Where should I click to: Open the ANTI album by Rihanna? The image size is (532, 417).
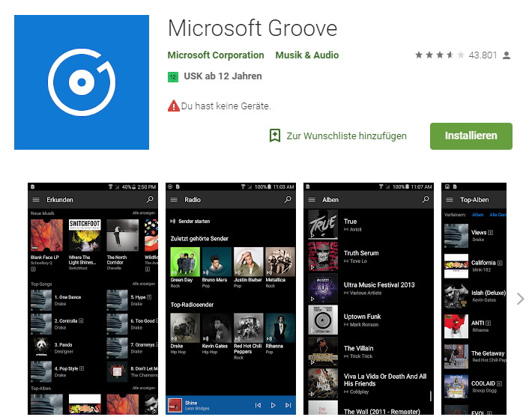point(475,326)
